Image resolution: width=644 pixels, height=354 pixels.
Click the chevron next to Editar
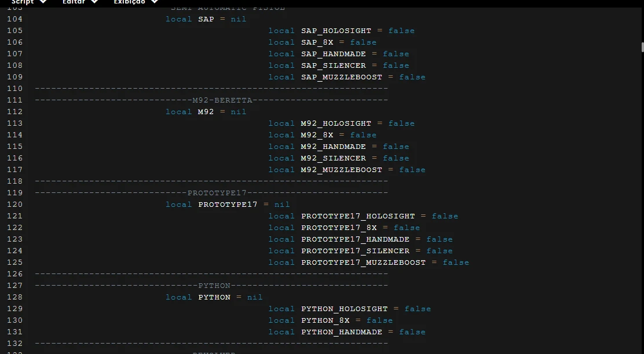[x=94, y=2]
